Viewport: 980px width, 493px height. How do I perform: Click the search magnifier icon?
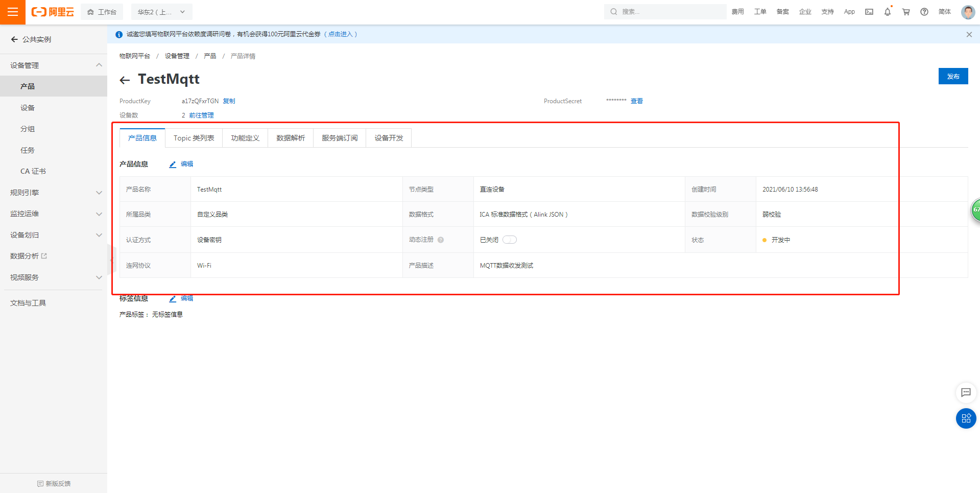pos(614,12)
